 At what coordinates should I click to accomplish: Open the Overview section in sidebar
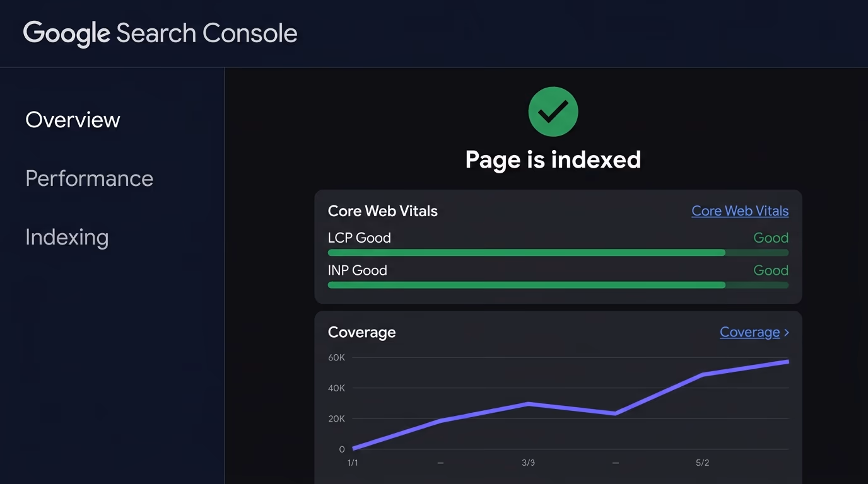(73, 120)
